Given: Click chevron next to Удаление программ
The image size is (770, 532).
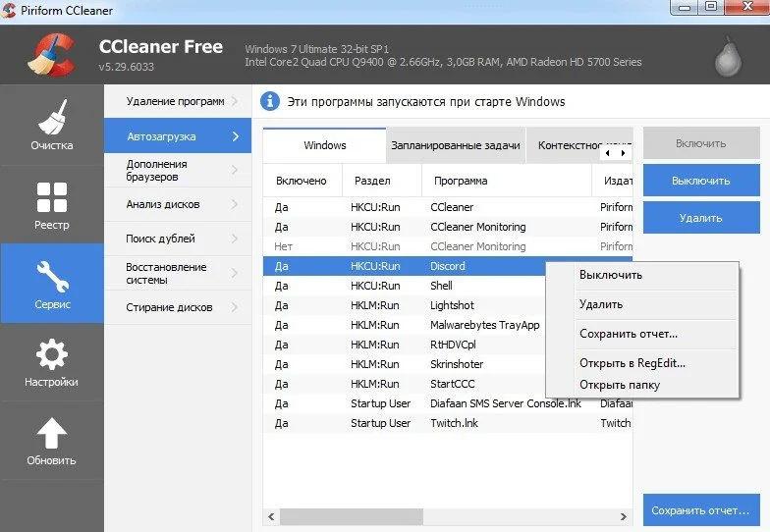Looking at the screenshot, I should point(235,101).
